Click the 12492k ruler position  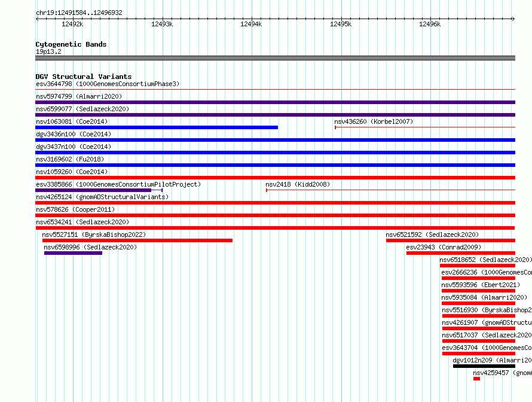coord(72,24)
